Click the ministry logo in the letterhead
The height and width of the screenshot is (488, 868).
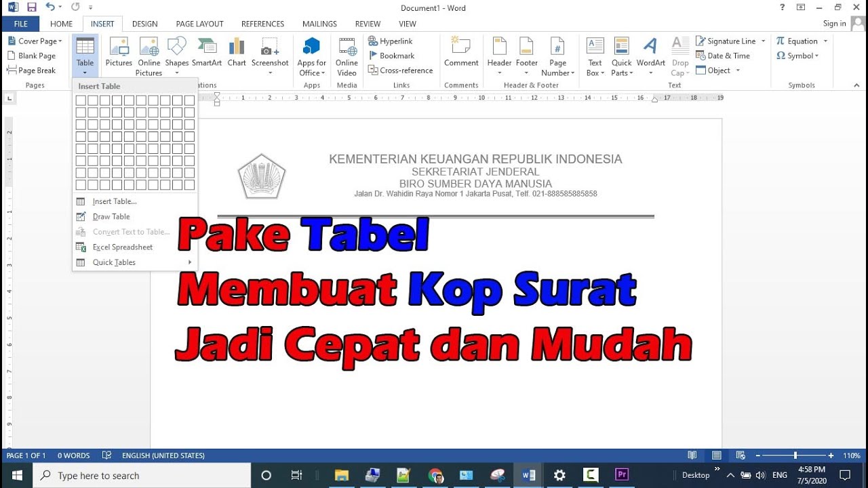pyautogui.click(x=262, y=176)
